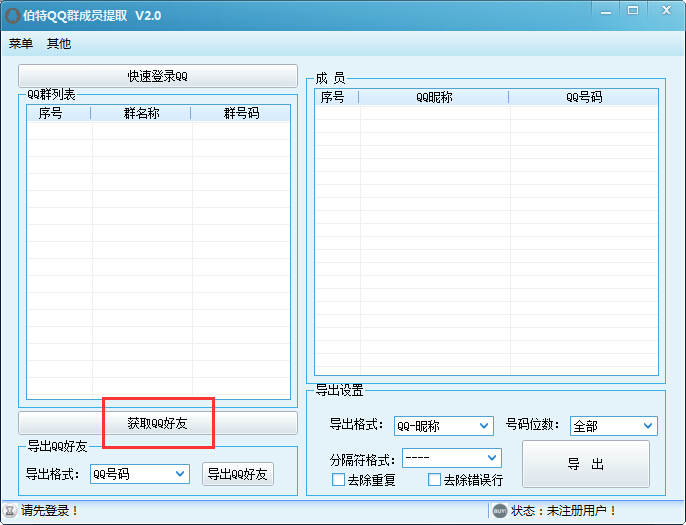Click the large 导出 button
The height and width of the screenshot is (525, 686).
click(586, 464)
